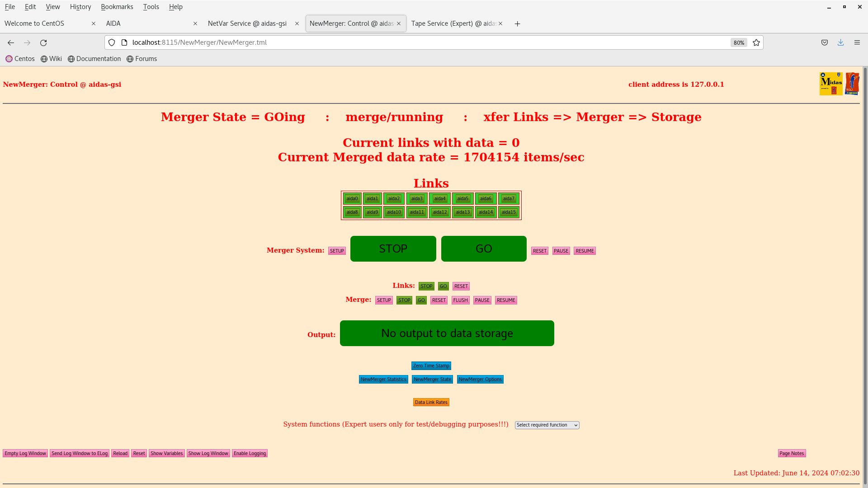
Task: Show Log Window from bottom toolbar
Action: click(208, 453)
